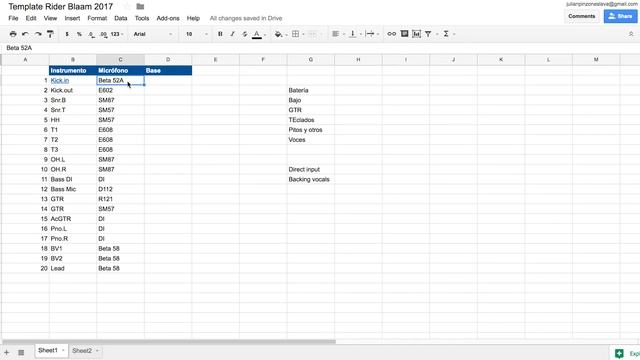Open the text color picker

click(x=258, y=34)
